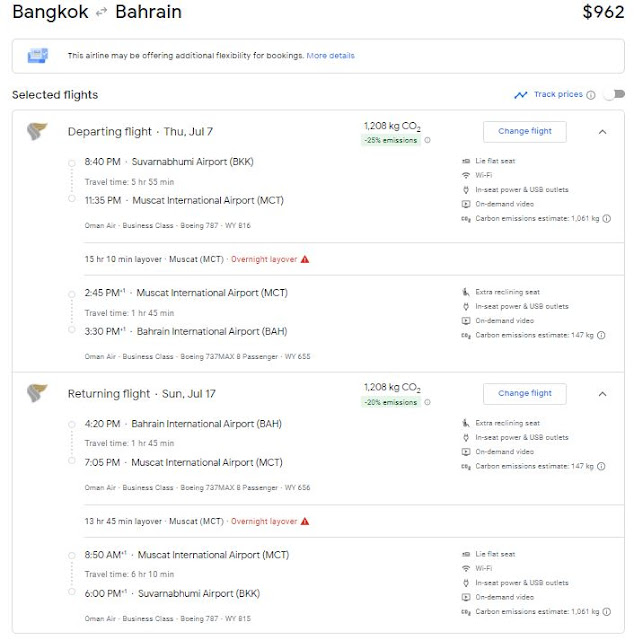Screen dimensions: 634x640
Task: Click the flexibility notice ticket icon
Action: point(39,55)
